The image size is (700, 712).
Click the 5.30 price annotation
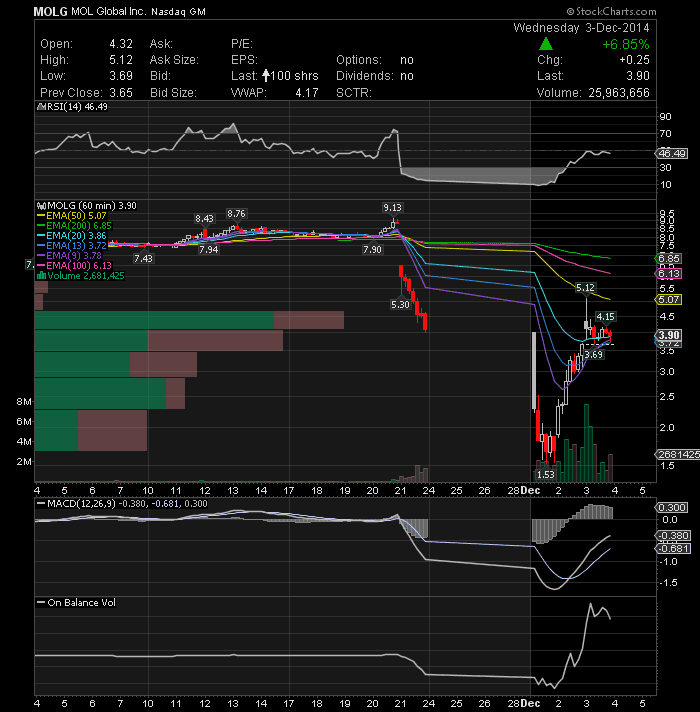point(400,304)
